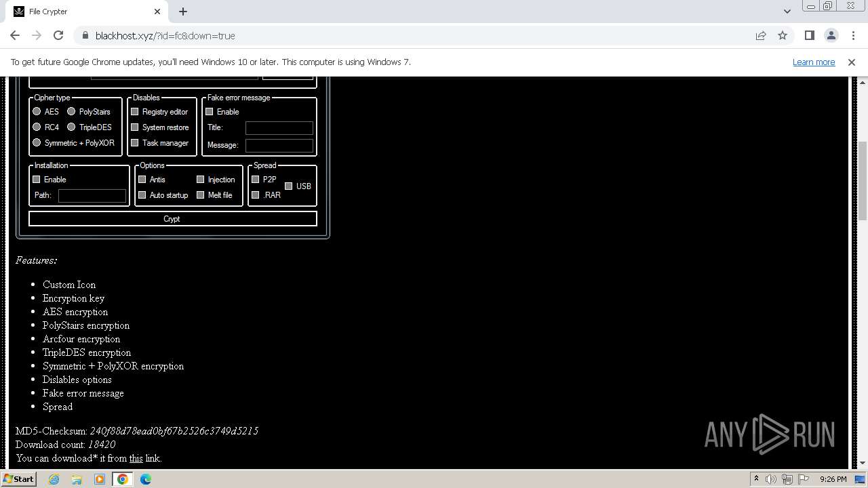Click the fake error Message field
Image resolution: width=868 pixels, height=488 pixels.
click(x=279, y=145)
